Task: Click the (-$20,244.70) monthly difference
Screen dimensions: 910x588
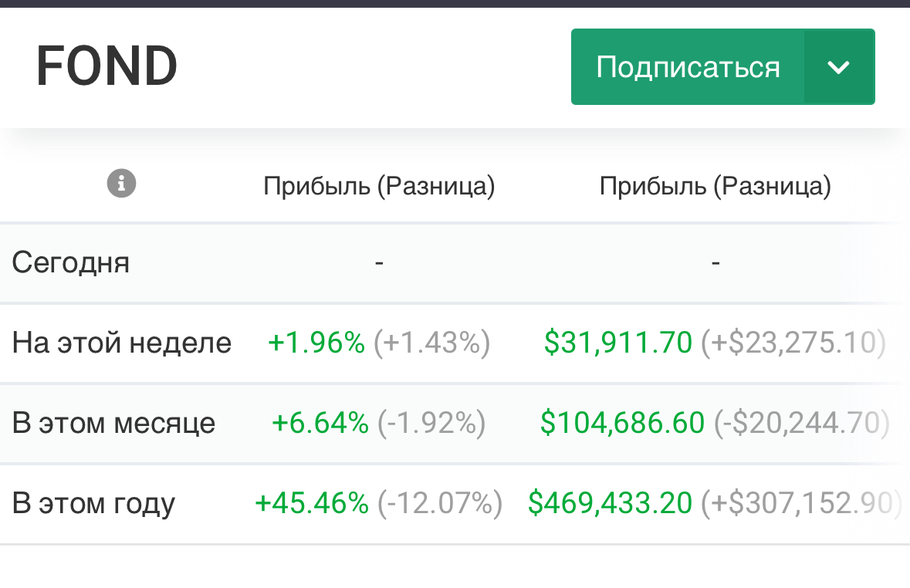Action: [801, 423]
